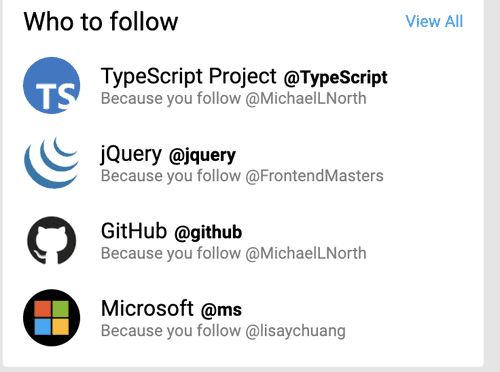Click the @jquery handle
This screenshot has width=500, height=372.
click(x=202, y=155)
